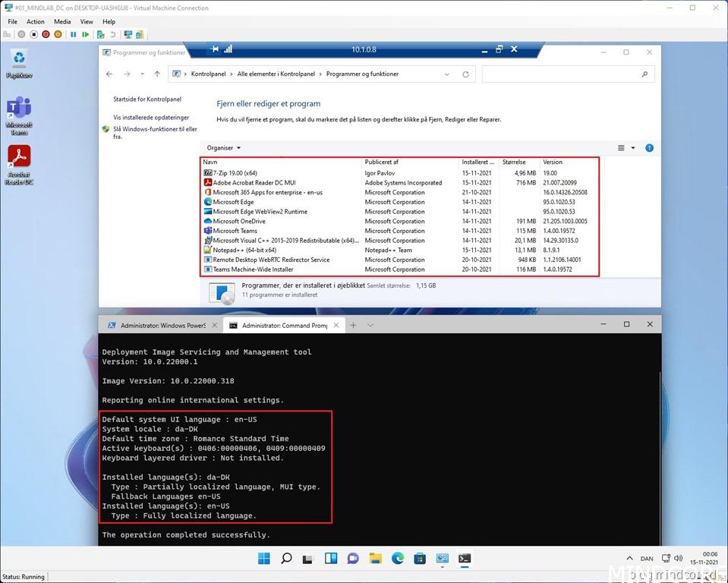
Task: Click the blue help icon in Programs window
Action: click(649, 148)
